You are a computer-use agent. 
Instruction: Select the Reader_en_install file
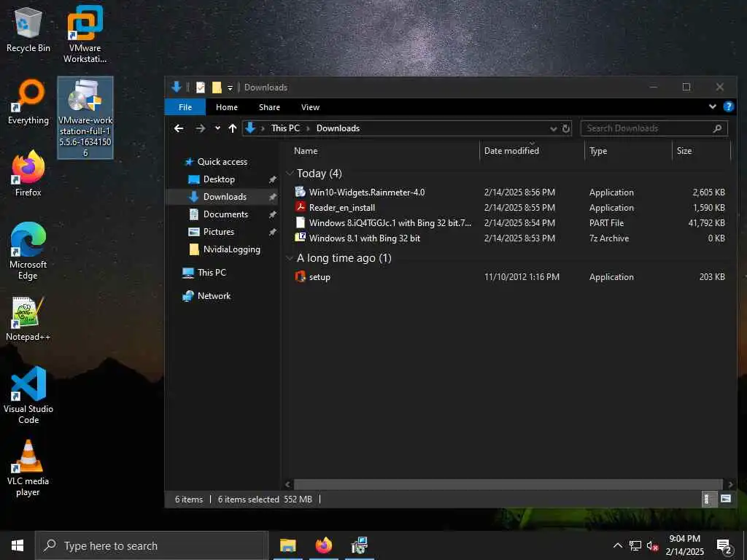pos(342,208)
